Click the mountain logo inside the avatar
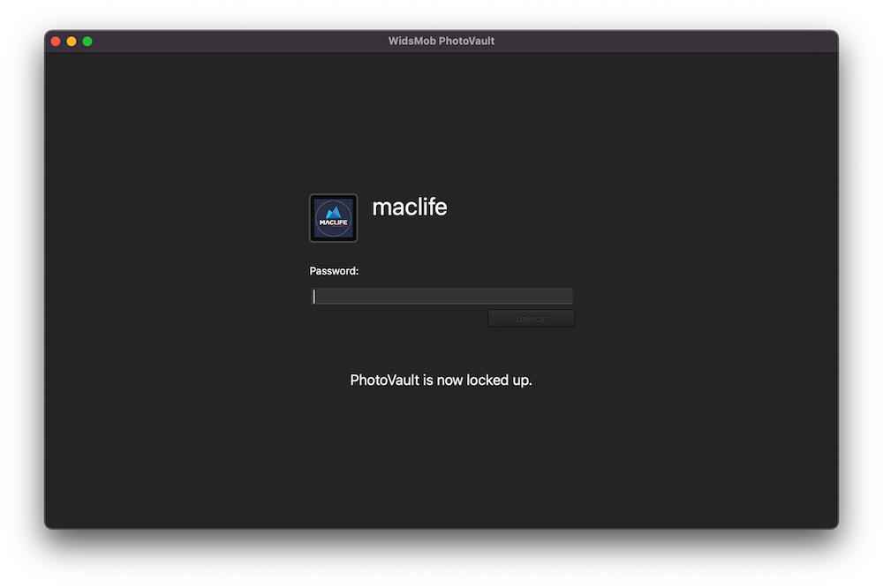883x588 pixels. point(333,212)
